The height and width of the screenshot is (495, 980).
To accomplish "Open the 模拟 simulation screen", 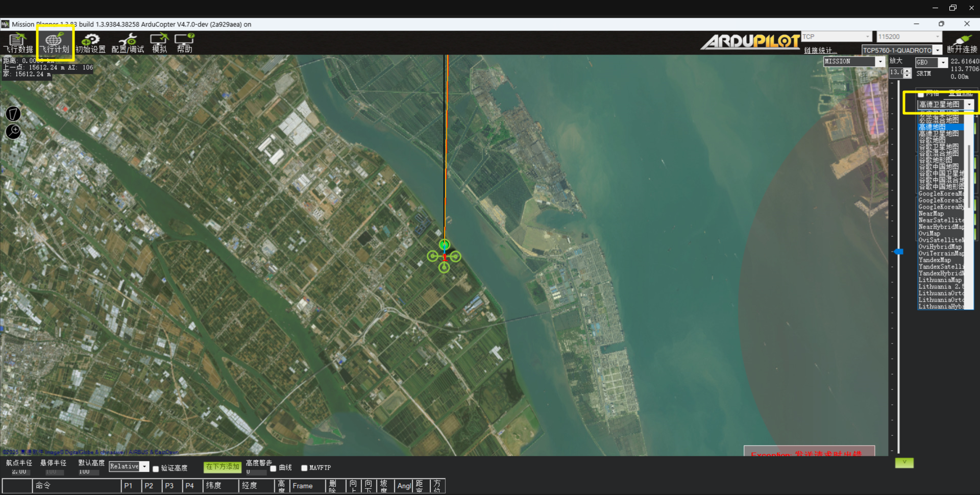I will pyautogui.click(x=159, y=43).
